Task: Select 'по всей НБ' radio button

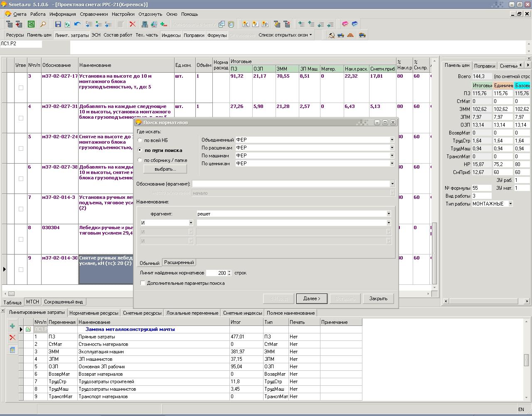Action: point(140,140)
